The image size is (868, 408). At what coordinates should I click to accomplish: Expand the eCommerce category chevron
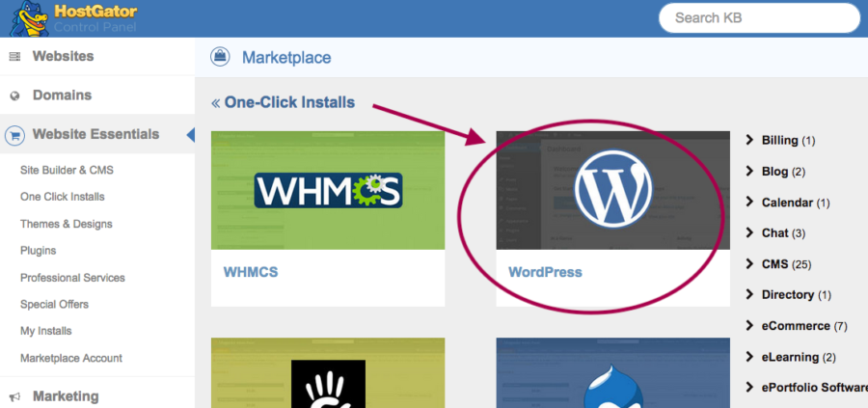[x=749, y=325]
